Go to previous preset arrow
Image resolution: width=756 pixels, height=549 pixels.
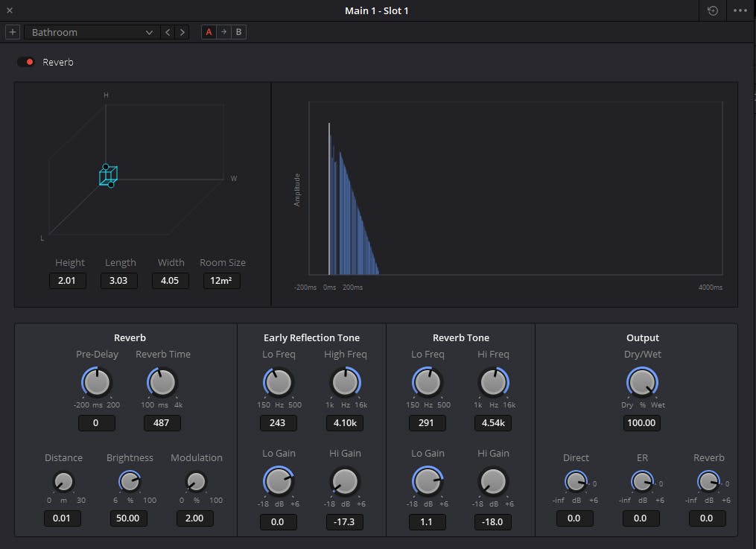click(x=168, y=32)
